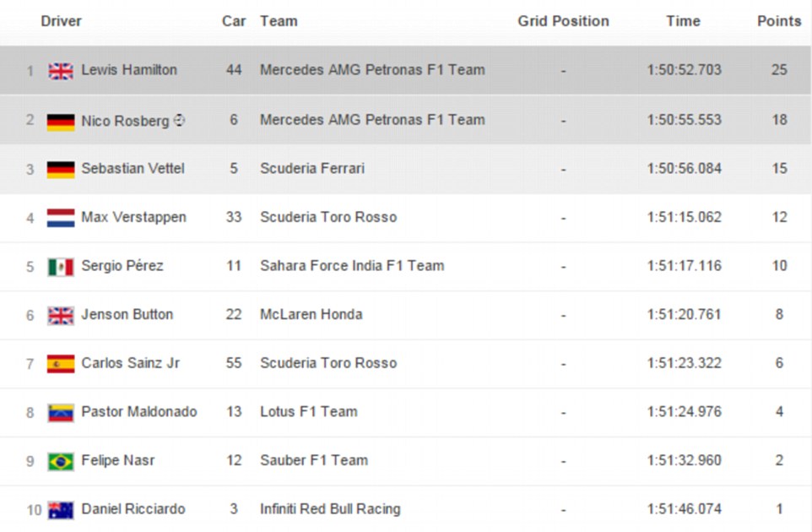Click the Grid Position column header
The width and height of the screenshot is (812, 532).
[x=563, y=21]
